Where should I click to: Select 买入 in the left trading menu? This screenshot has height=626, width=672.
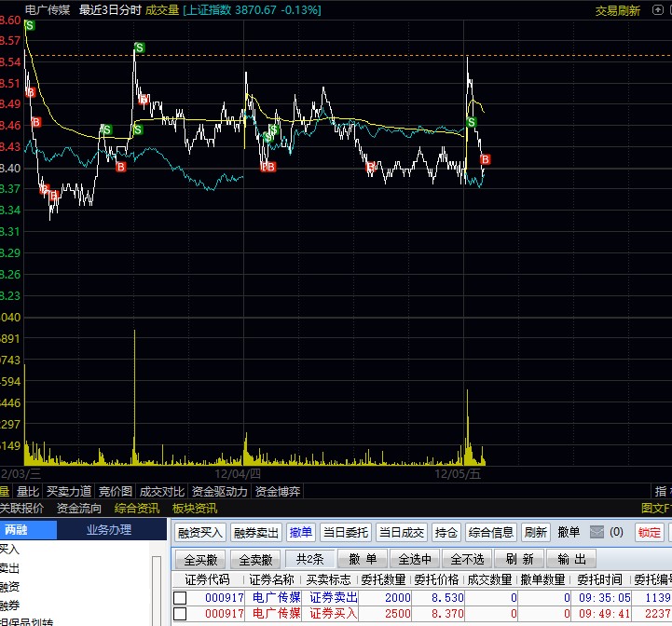9,549
